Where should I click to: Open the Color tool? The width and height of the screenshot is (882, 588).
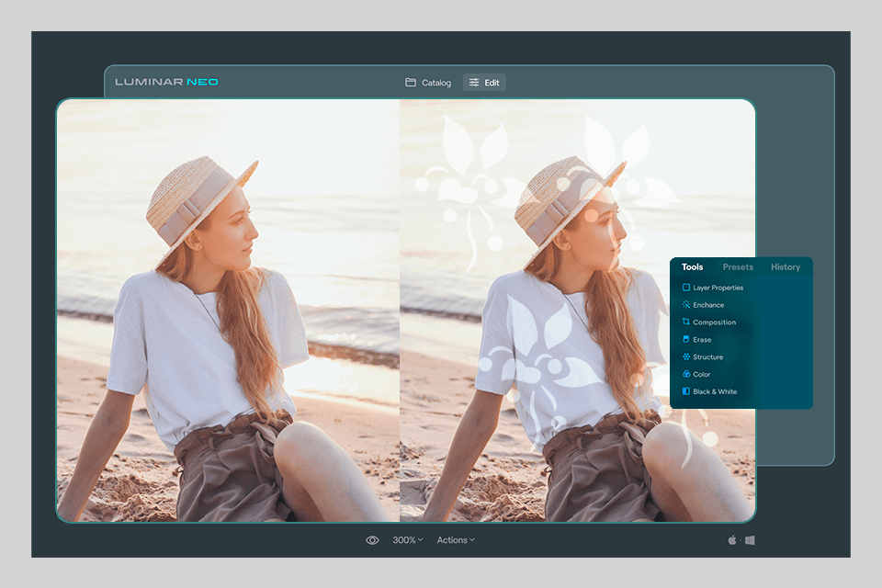[696, 374]
